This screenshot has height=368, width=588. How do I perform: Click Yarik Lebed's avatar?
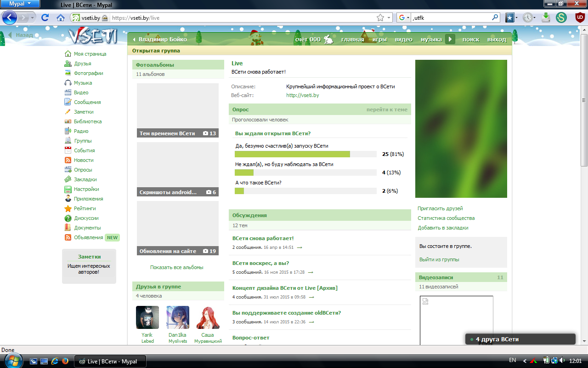(147, 317)
